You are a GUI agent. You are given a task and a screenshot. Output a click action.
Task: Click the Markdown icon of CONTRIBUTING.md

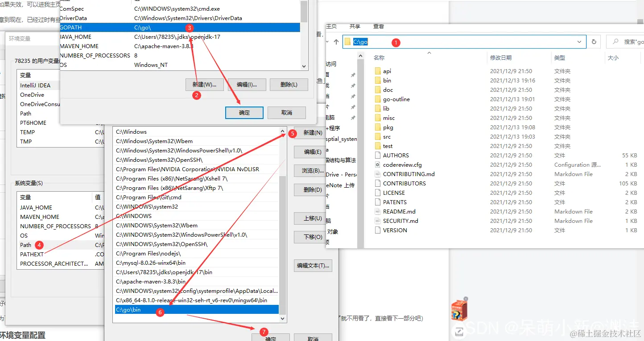[377, 174]
